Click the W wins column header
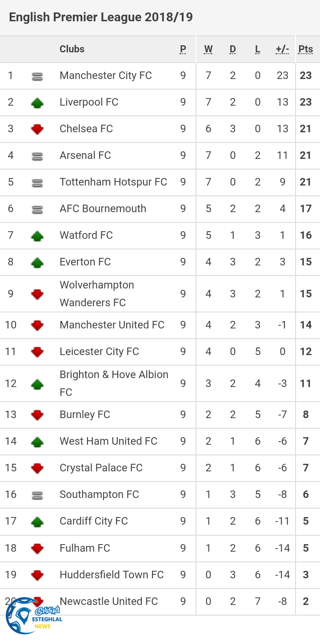Image resolution: width=320 pixels, height=644 pixels. (x=208, y=49)
